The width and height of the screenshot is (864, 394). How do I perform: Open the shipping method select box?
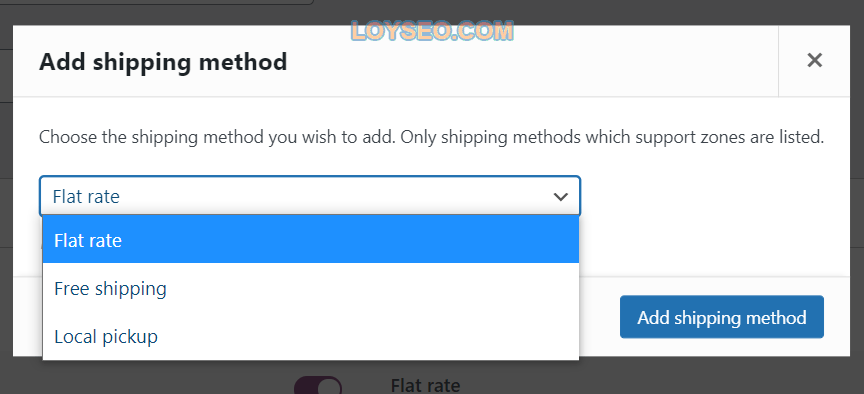tap(310, 196)
